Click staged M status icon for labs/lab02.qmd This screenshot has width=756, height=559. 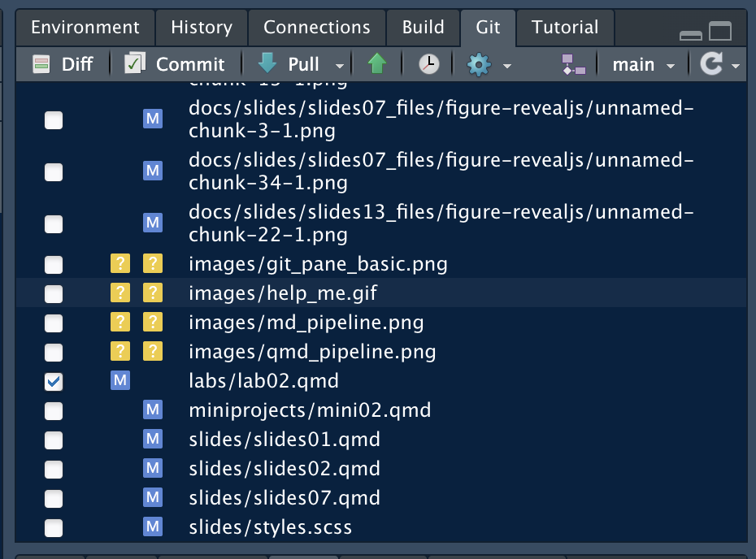[119, 381]
